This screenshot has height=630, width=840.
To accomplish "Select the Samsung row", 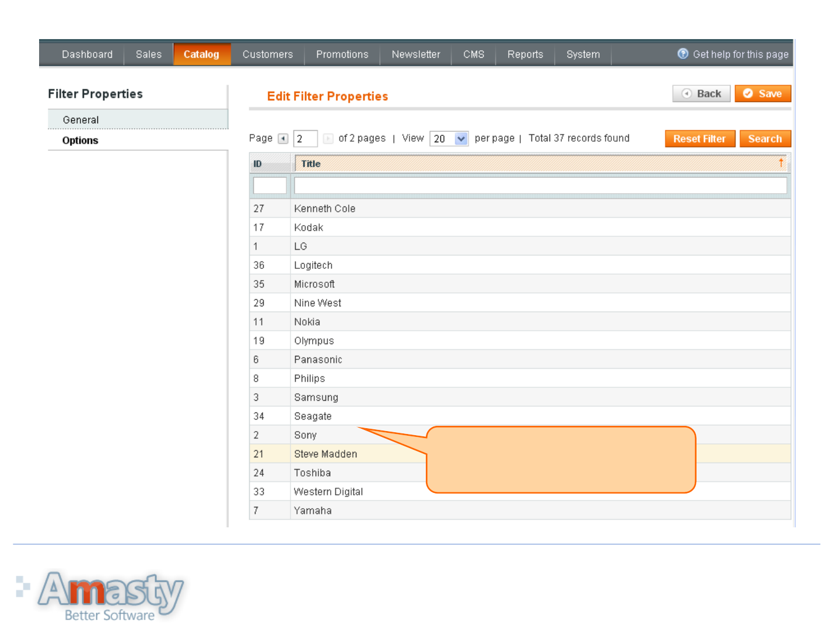I will pos(520,397).
